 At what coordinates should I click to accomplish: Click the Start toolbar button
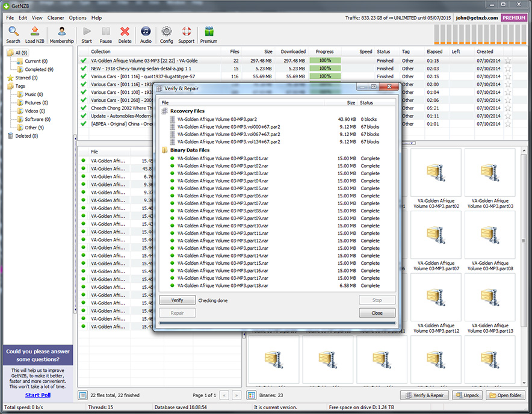click(87, 35)
